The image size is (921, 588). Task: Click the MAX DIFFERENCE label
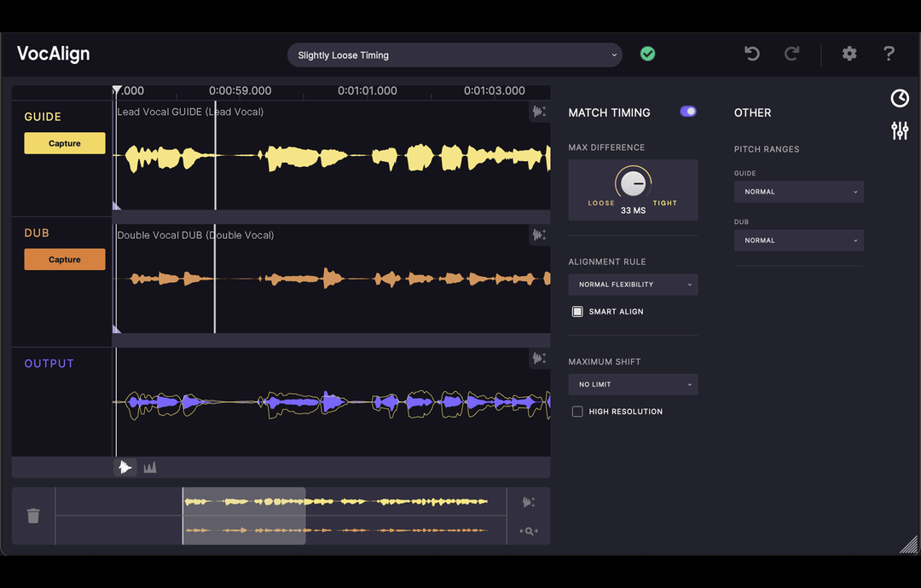click(x=606, y=148)
